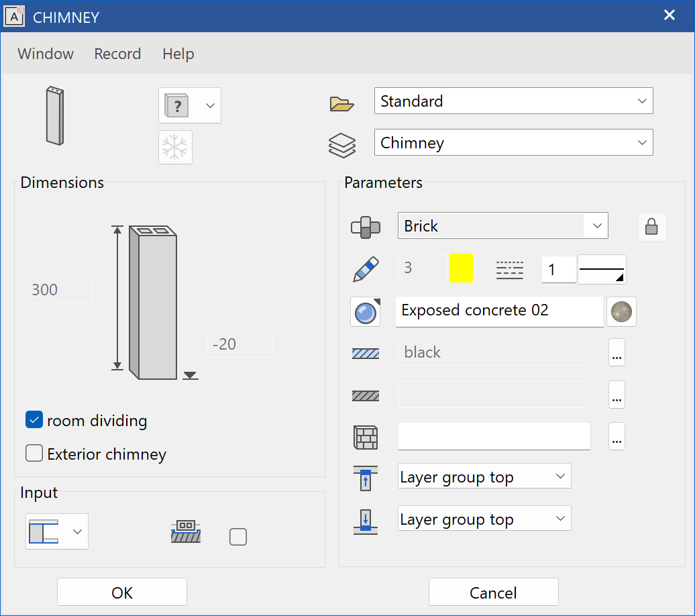Close the CHIMNEY dialog window
This screenshot has width=695, height=616.
pos(670,15)
